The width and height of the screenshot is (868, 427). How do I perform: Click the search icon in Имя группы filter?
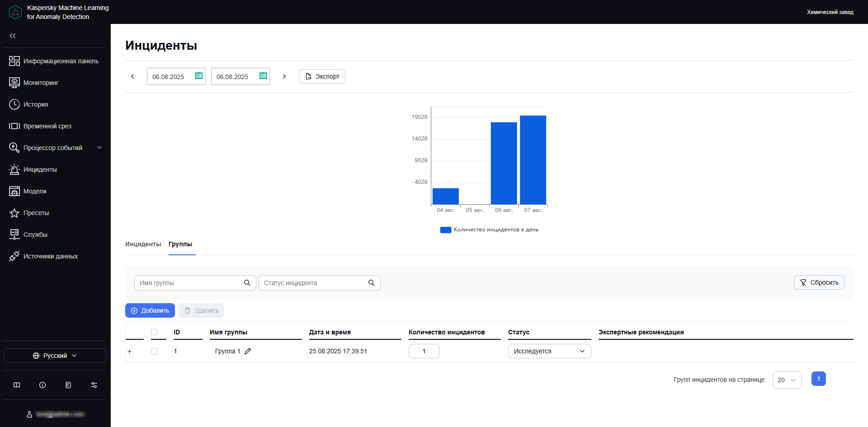[247, 283]
